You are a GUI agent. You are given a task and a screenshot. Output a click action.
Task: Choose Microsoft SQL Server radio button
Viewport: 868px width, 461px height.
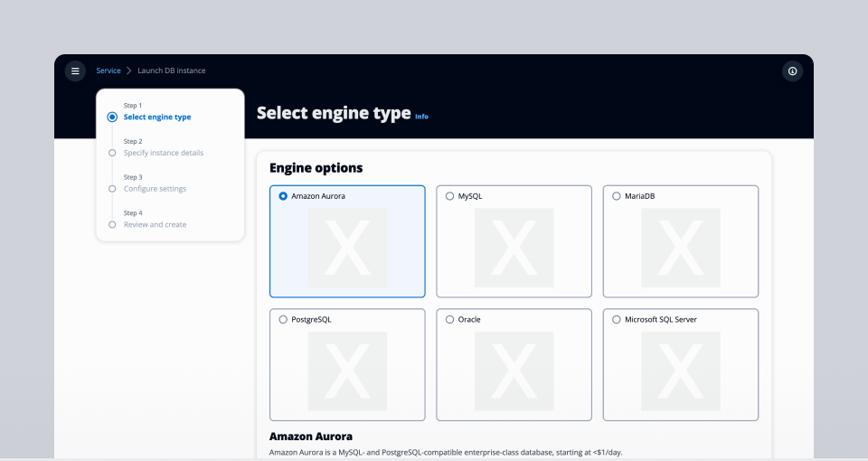(617, 320)
